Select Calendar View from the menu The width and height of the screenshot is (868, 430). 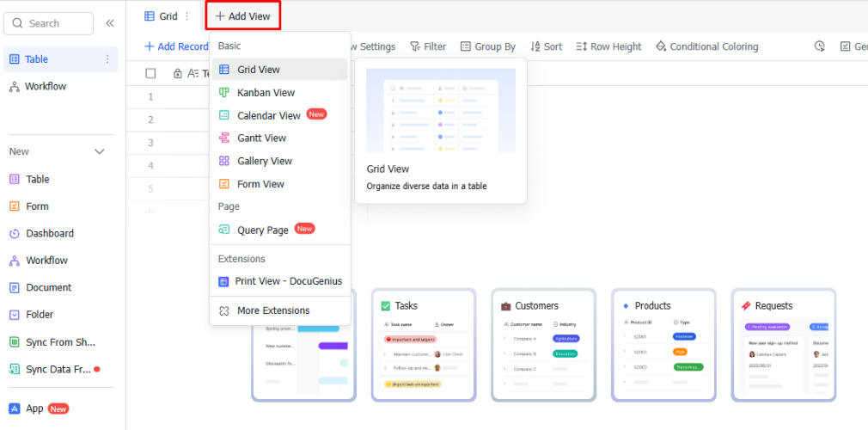pos(268,115)
